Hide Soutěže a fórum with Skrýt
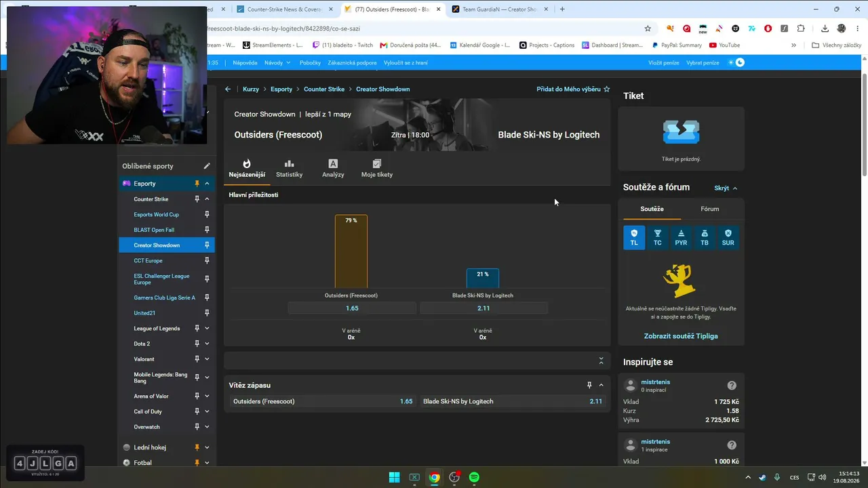The image size is (868, 488). pos(726,188)
